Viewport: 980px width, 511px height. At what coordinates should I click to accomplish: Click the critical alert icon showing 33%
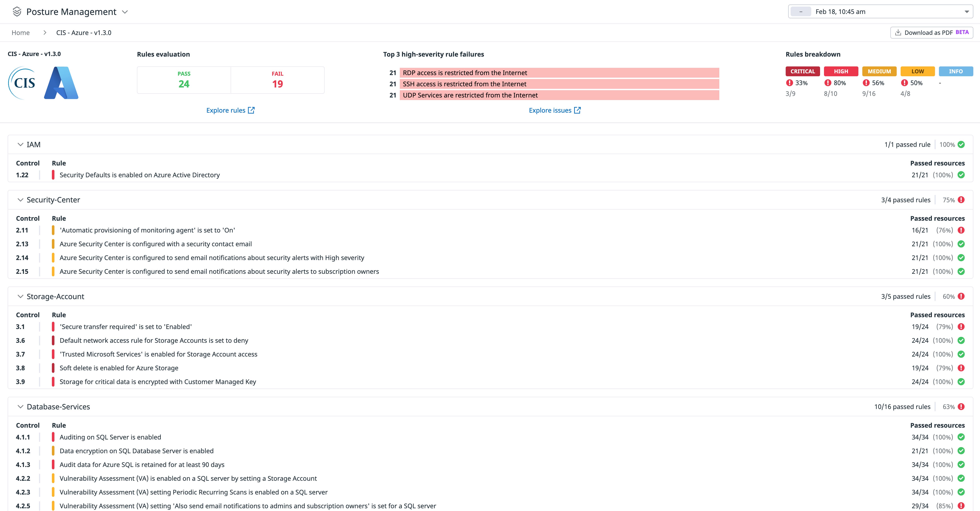790,83
